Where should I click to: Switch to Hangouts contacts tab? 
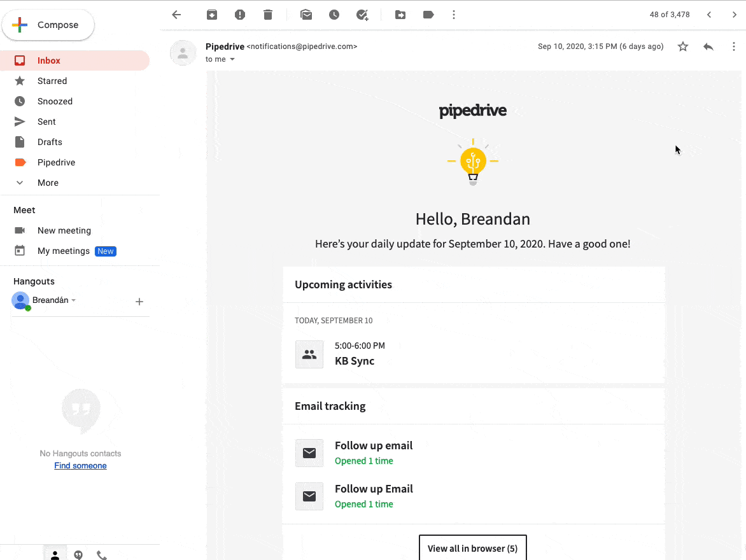pos(55,554)
